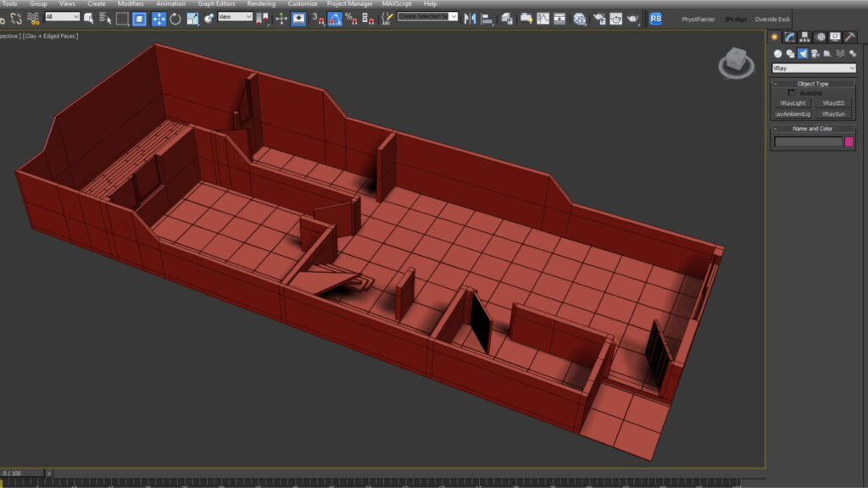Click the Render Production teapot icon
The height and width of the screenshot is (488, 868).
[x=632, y=19]
